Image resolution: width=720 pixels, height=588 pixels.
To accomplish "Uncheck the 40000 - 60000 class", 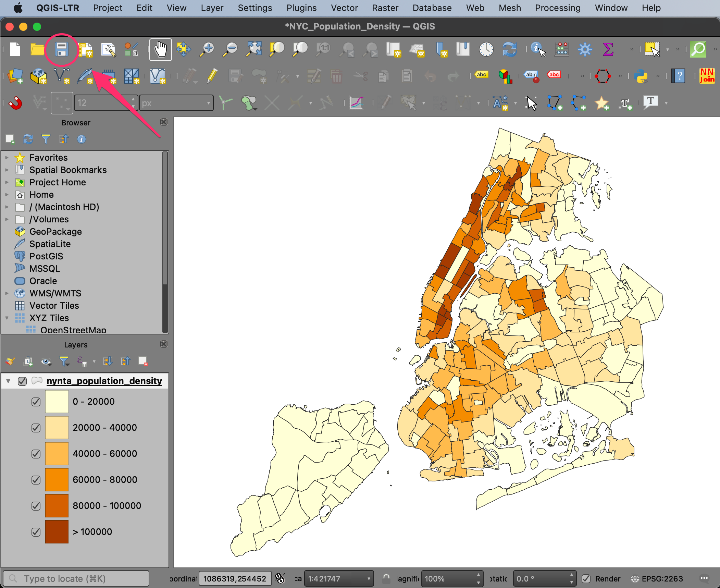I will click(x=36, y=454).
